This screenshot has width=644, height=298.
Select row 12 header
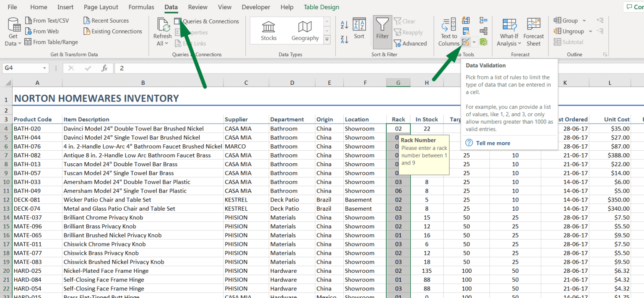pyautogui.click(x=6, y=200)
